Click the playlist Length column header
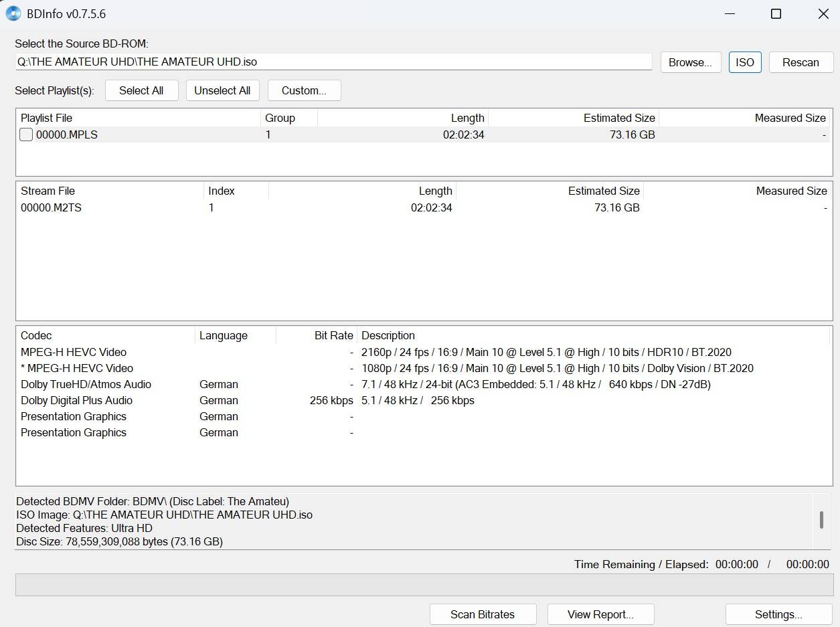Viewport: 840px width, 627px height. click(403, 118)
